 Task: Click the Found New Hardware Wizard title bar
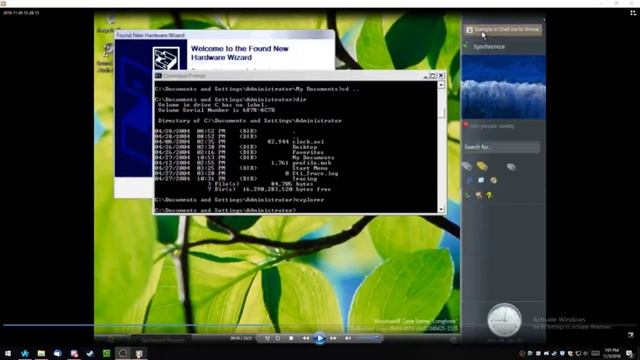(224, 35)
